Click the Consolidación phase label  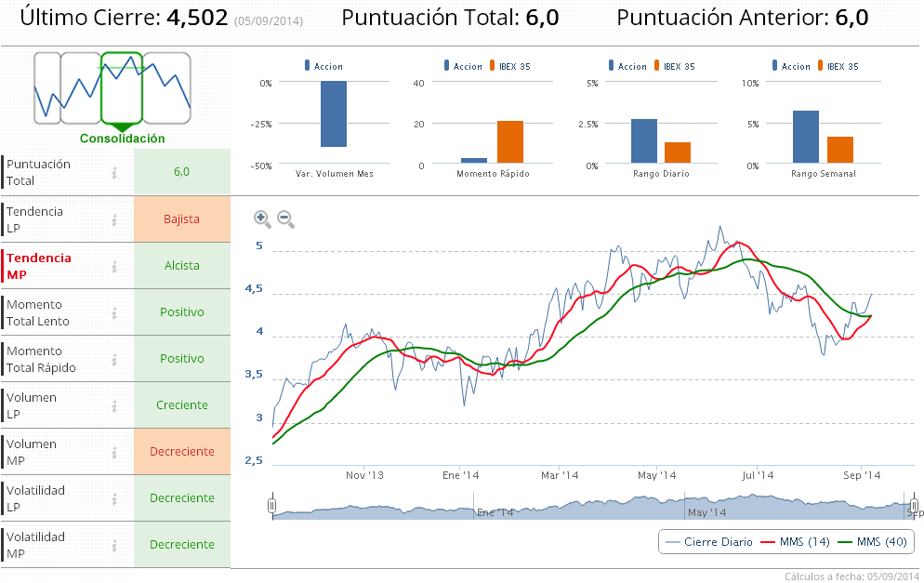122,139
